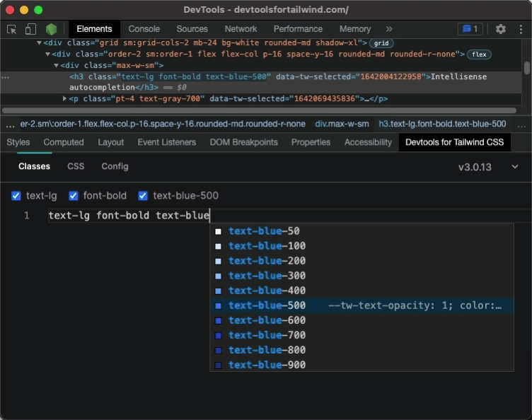Collapse the max-w-sm div node
This screenshot has width=532, height=420.
56,65
